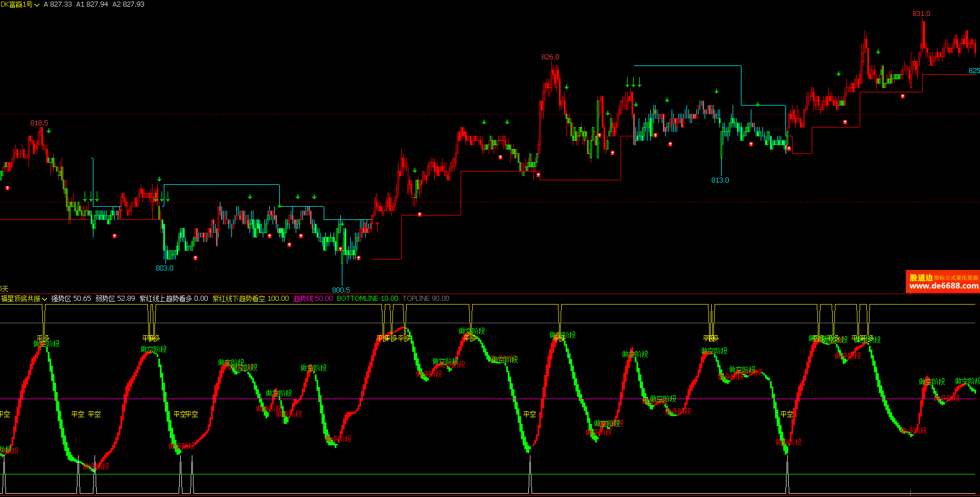Select red up-arrow marker beside 800.5 low
The image size is (980, 497).
coord(358,258)
